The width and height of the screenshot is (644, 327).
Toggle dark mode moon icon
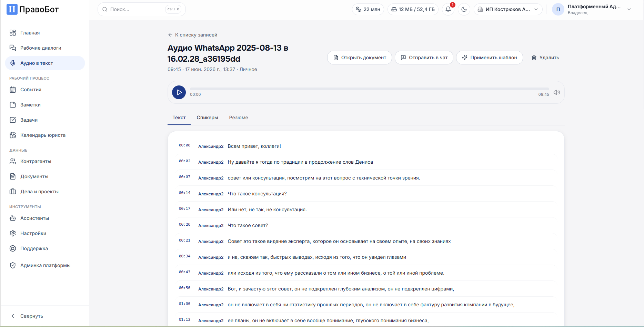coord(464,9)
